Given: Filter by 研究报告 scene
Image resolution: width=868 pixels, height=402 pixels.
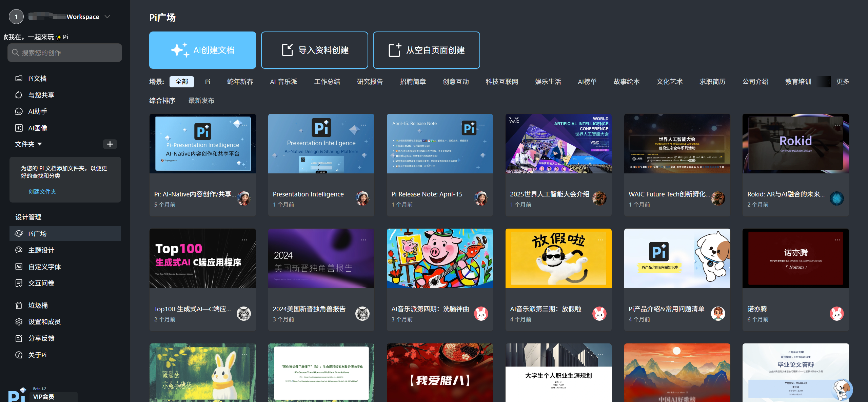Looking at the screenshot, I should [370, 82].
